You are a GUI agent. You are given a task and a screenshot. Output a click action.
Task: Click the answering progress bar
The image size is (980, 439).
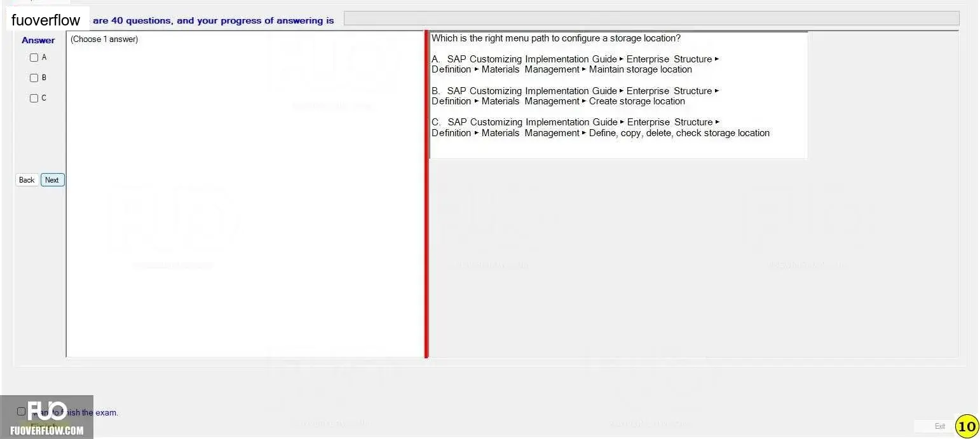pyautogui.click(x=651, y=18)
